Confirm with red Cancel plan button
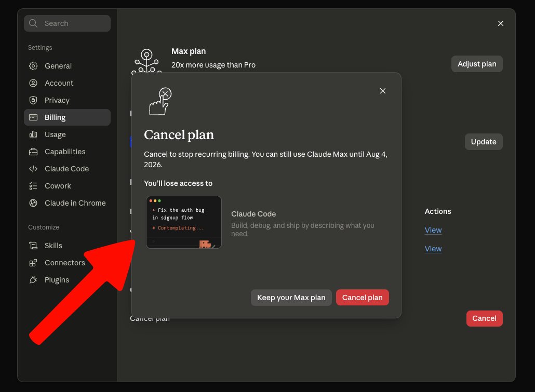Viewport: 535px width, 392px height. click(362, 298)
